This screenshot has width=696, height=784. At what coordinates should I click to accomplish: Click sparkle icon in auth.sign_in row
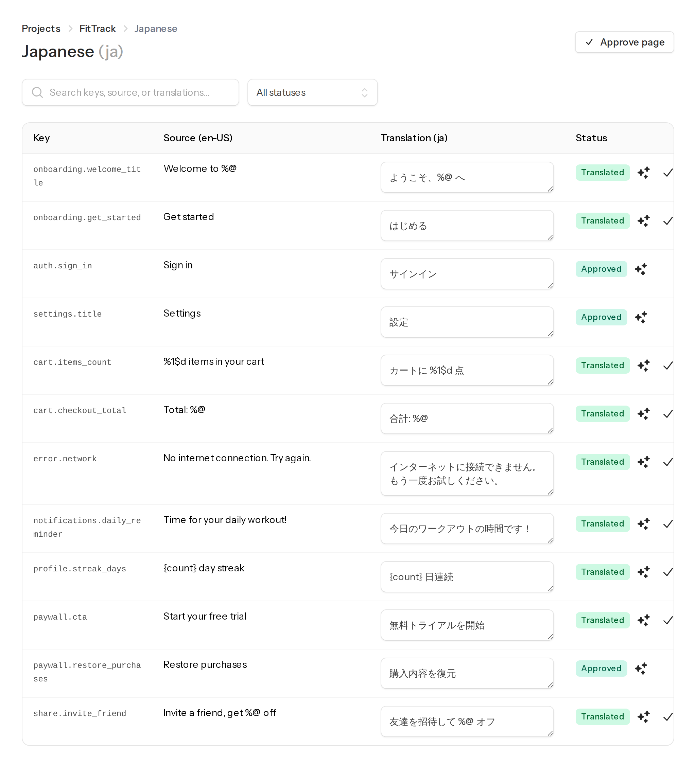[x=641, y=269]
